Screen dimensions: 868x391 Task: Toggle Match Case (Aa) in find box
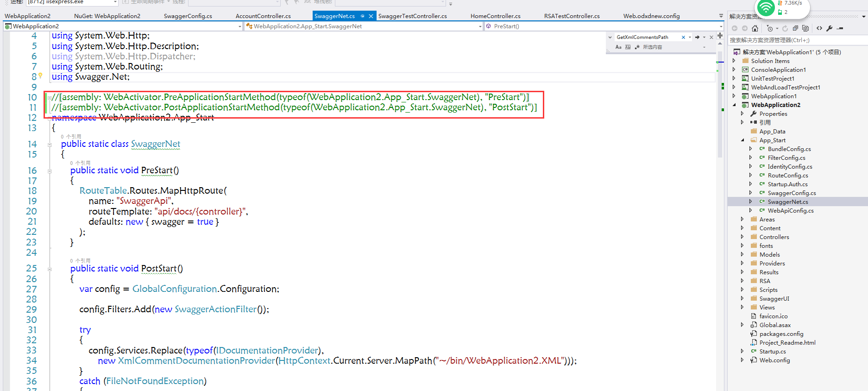pyautogui.click(x=618, y=47)
